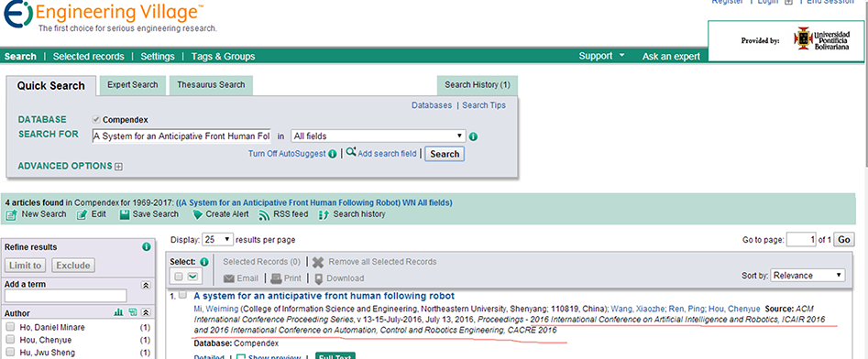The height and width of the screenshot is (359, 868).
Task: Open Author bar chart icon
Action: pyautogui.click(x=118, y=312)
